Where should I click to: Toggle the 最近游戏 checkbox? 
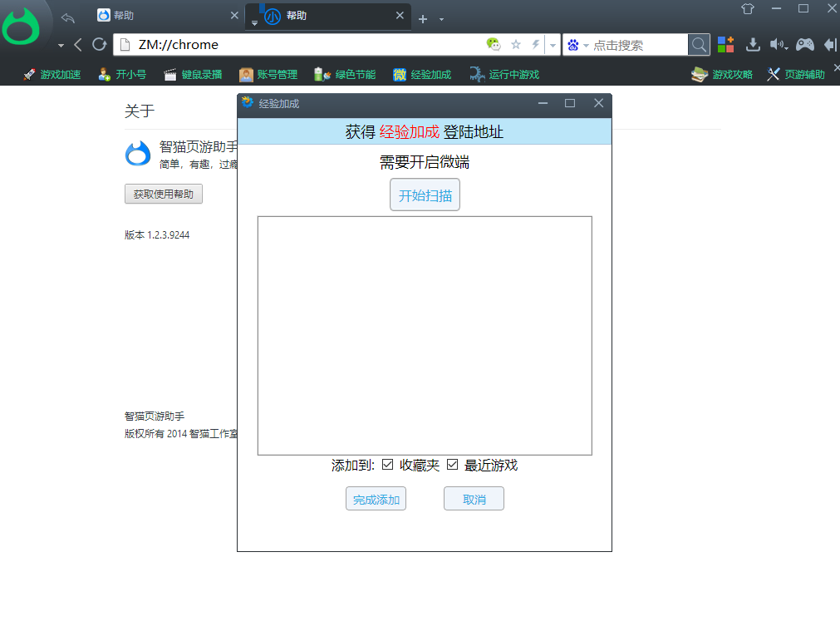452,465
